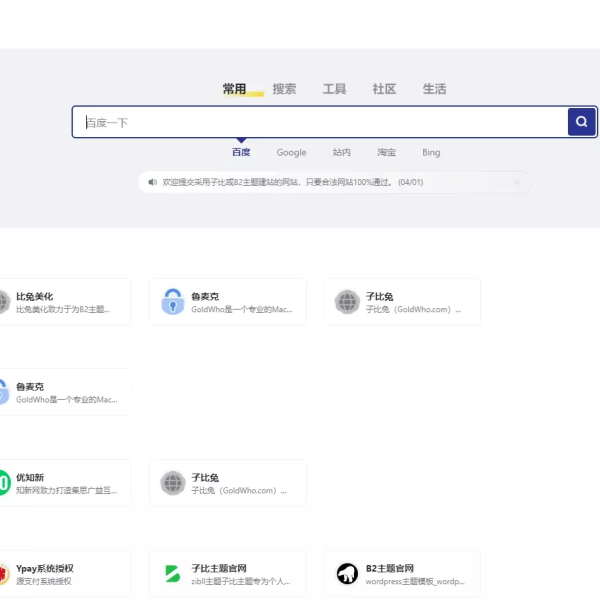Open the 子比主题官网 card title
Screen dimensions: 600x600
(219, 568)
